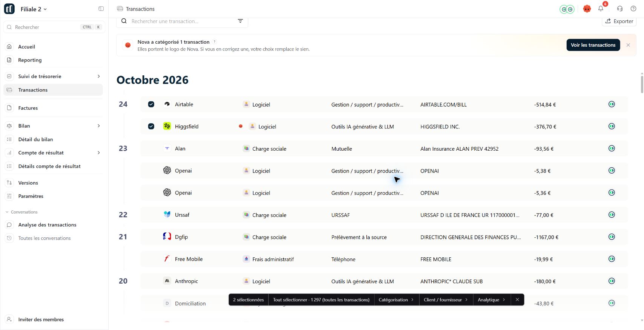Expand the Compte de résultat section
The width and height of the screenshot is (644, 330).
coord(99,153)
